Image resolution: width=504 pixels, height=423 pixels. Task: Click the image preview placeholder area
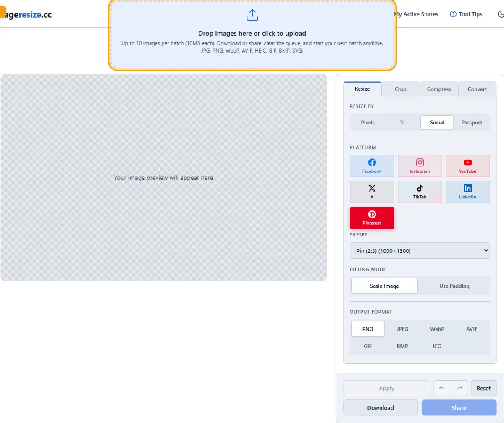tap(164, 178)
